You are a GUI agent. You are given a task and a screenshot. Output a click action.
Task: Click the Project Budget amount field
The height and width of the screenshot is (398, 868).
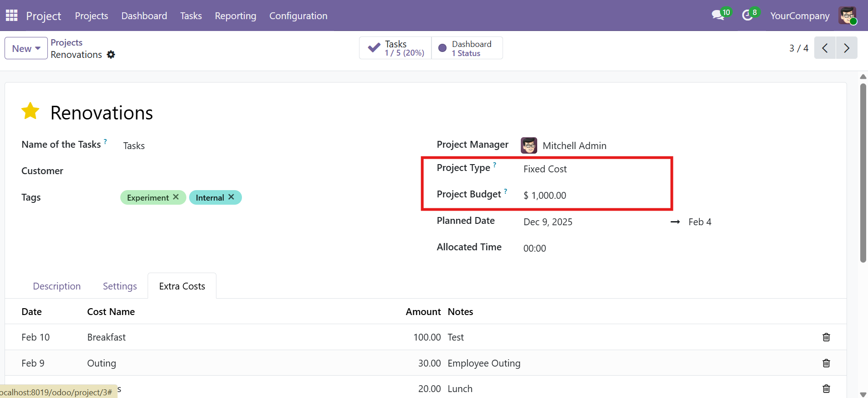(x=592, y=196)
